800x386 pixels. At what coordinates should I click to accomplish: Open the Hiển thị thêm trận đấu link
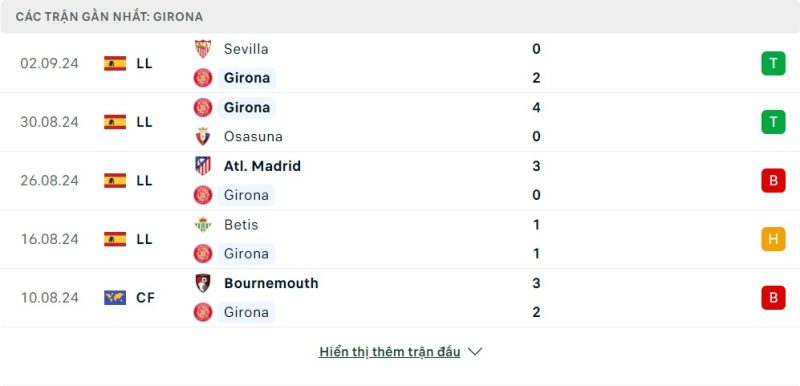click(390, 352)
